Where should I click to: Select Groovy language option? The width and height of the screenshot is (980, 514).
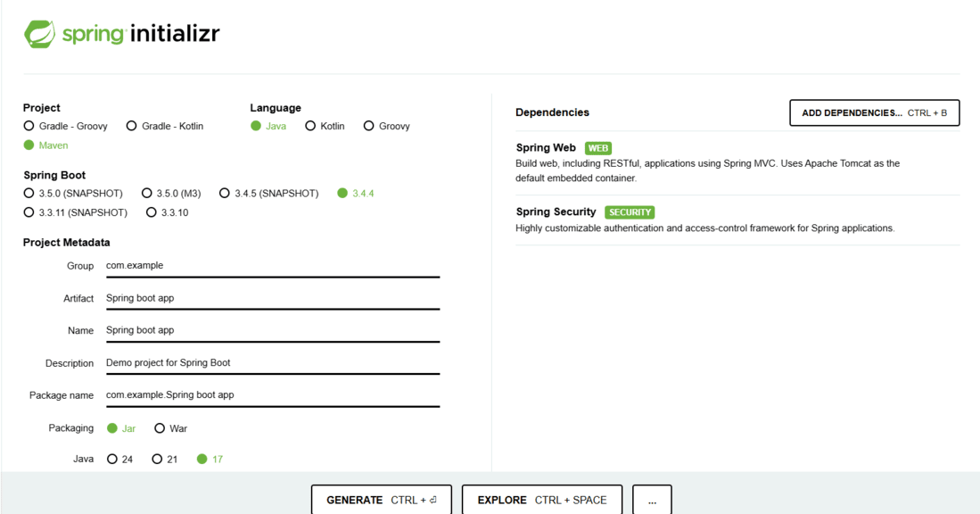click(387, 126)
